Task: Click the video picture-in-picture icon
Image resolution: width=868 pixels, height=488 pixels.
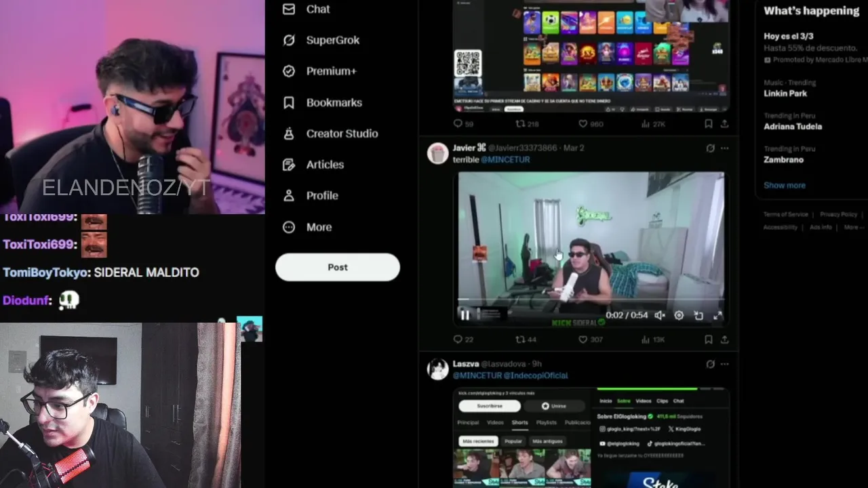Action: [x=698, y=315]
